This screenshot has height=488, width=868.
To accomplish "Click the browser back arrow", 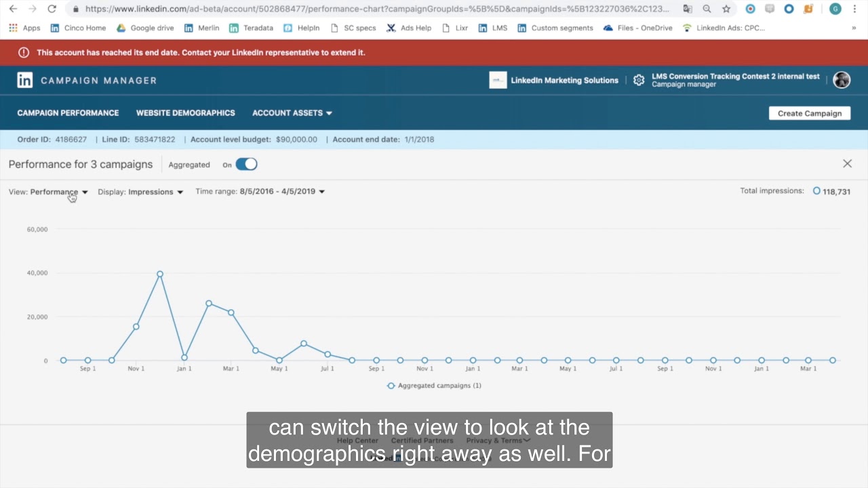I will [13, 9].
